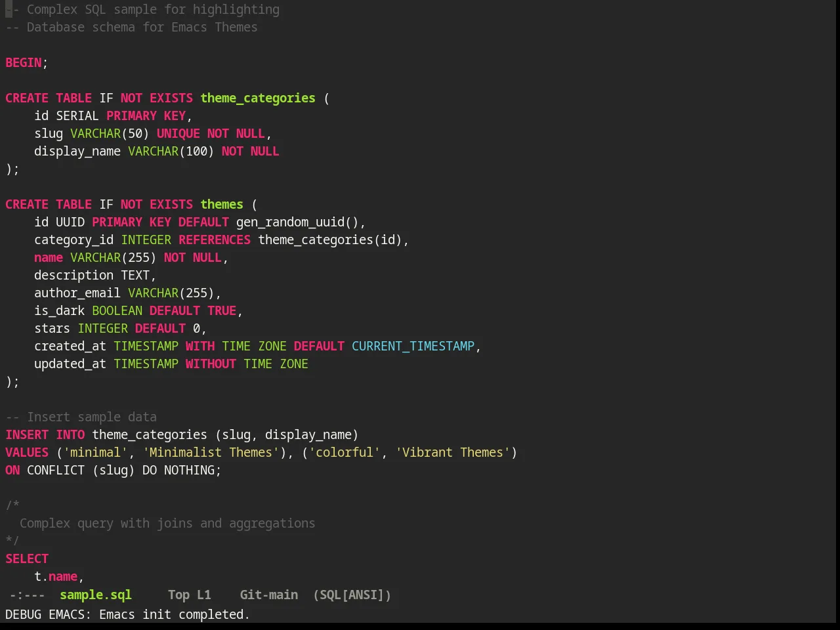Click the updated_at column name
The height and width of the screenshot is (630, 840).
tap(70, 364)
